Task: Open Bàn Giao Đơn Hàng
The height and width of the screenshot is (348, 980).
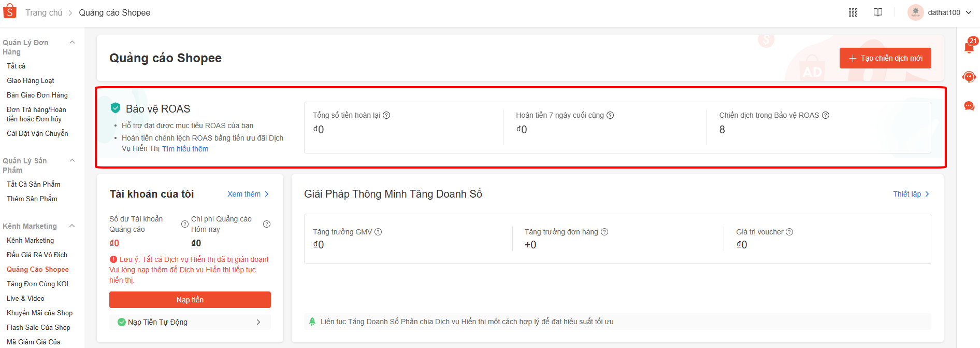Action: tap(37, 95)
